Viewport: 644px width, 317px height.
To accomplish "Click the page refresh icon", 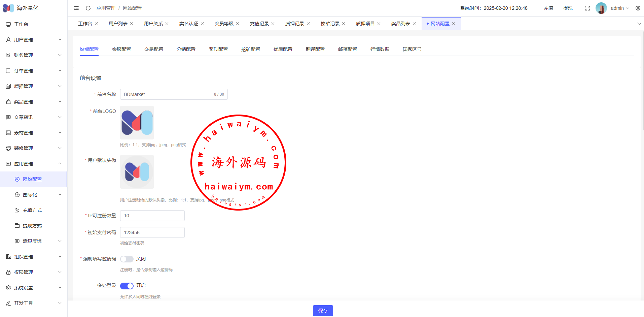I will (x=88, y=8).
